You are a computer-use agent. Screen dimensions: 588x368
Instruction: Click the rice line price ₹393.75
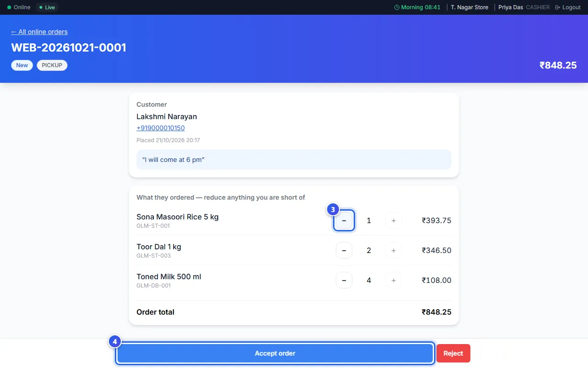click(436, 221)
